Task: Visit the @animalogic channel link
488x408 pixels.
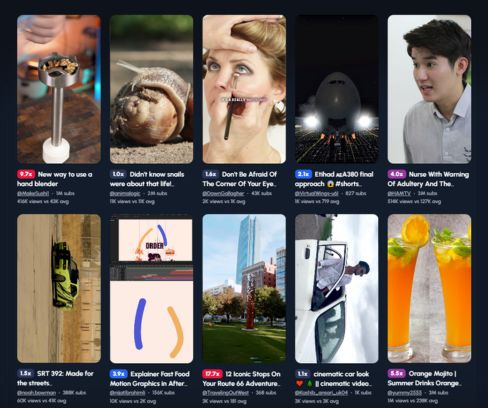Action: click(125, 193)
